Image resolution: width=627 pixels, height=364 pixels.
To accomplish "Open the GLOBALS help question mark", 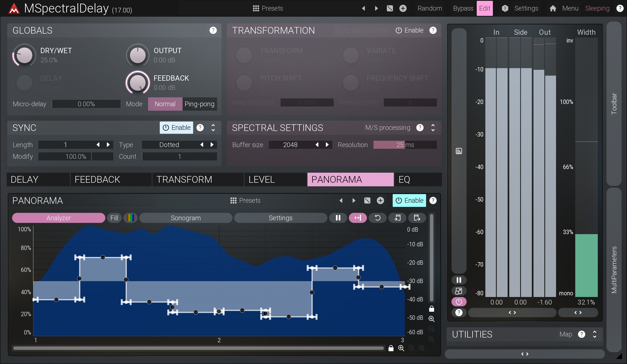I will [213, 30].
